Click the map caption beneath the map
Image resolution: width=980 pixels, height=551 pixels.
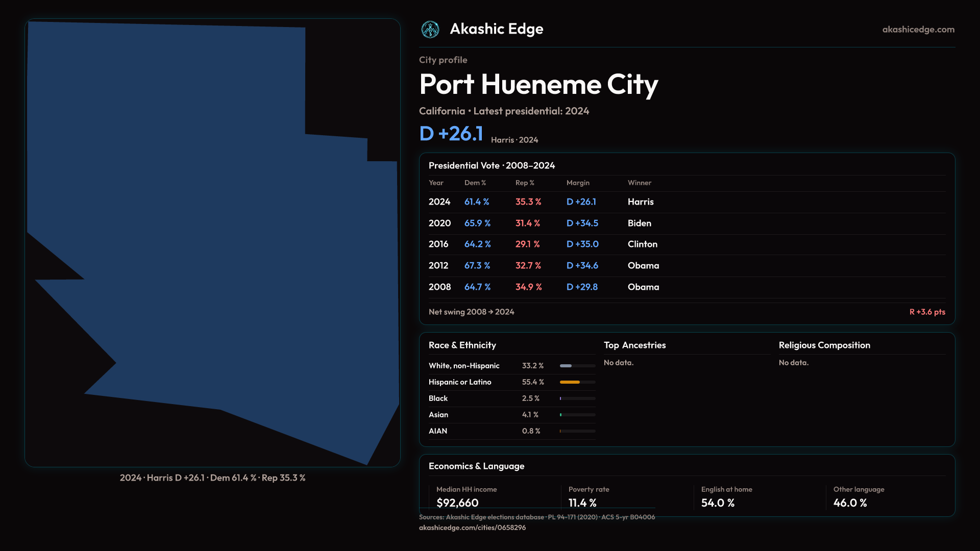(x=212, y=478)
